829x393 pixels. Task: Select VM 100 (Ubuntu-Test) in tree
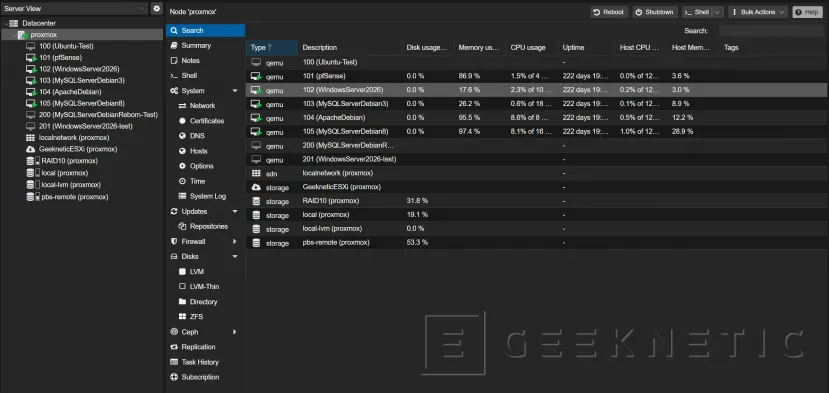tap(66, 46)
